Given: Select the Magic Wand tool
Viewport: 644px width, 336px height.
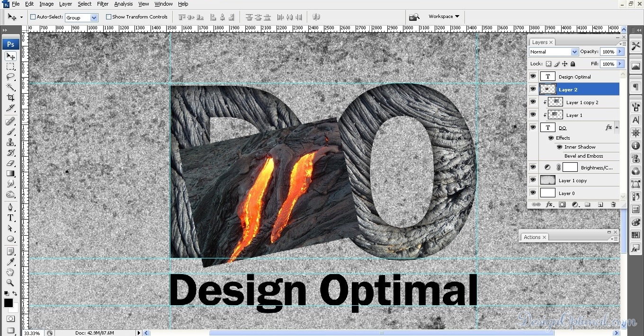Looking at the screenshot, I should [10, 87].
